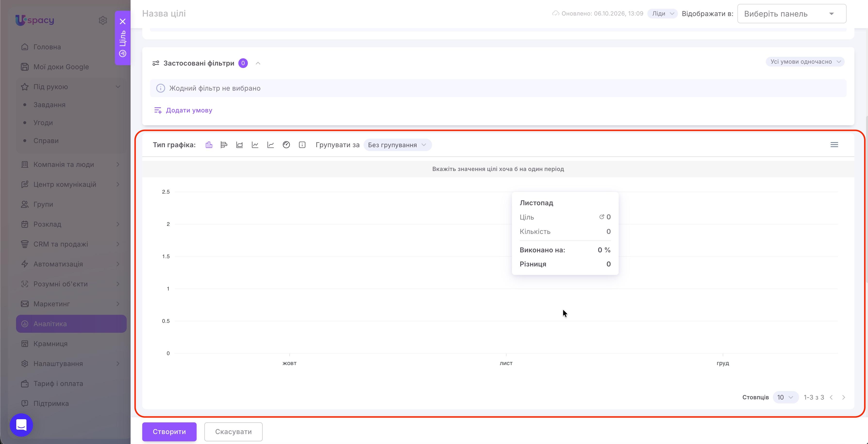Select the horizontal bar chart type
The width and height of the screenshot is (868, 444).
coord(224,145)
